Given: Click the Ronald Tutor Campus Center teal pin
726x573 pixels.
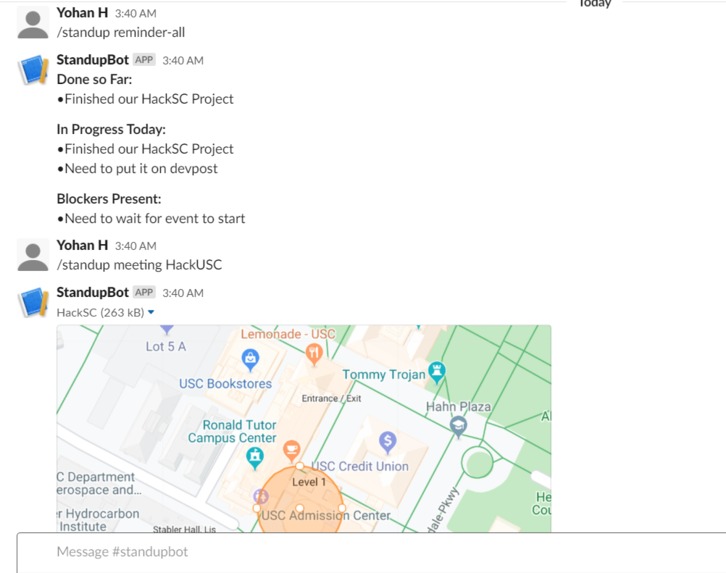Looking at the screenshot, I should pyautogui.click(x=255, y=458).
